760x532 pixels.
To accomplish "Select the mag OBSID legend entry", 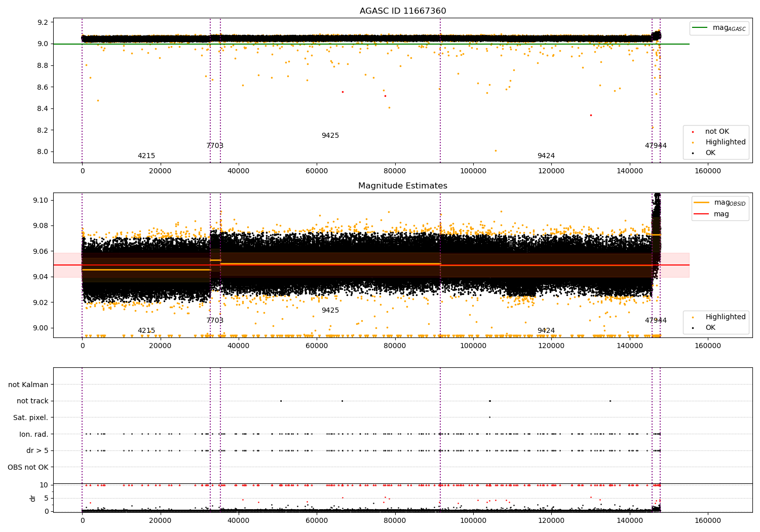I will coord(720,202).
